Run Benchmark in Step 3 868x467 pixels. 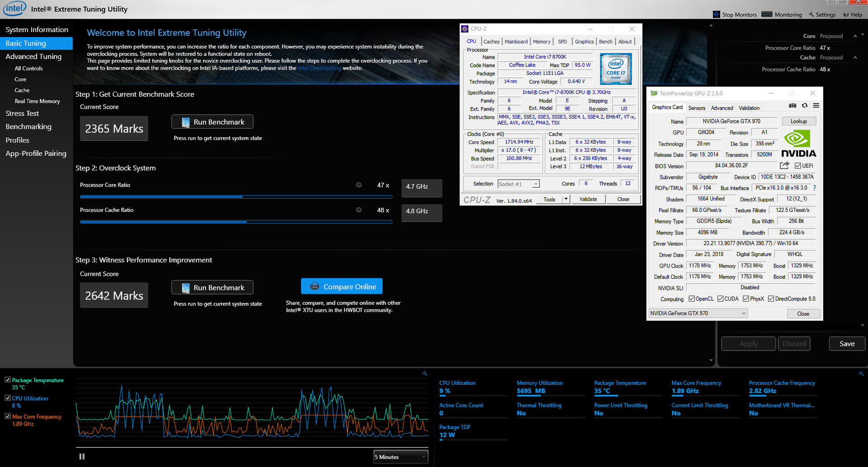tap(212, 288)
